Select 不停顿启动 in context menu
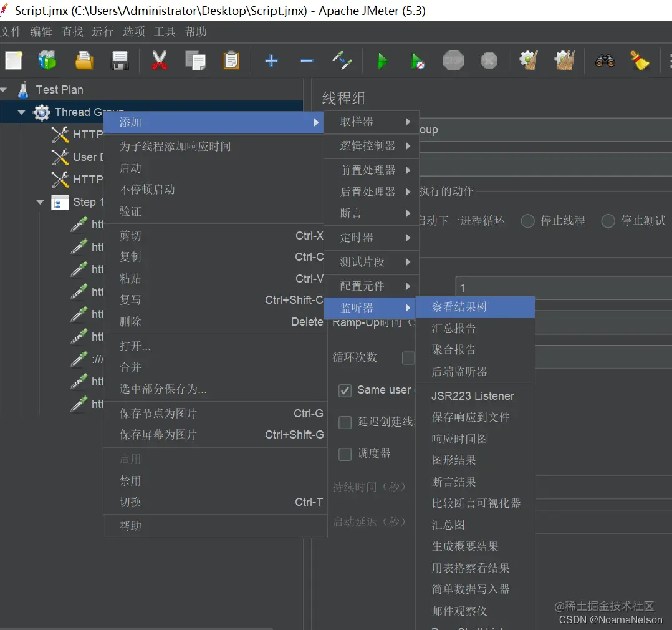 click(x=213, y=190)
